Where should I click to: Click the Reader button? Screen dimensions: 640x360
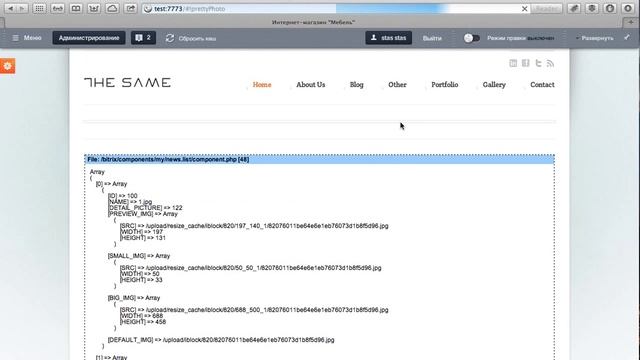tap(547, 9)
